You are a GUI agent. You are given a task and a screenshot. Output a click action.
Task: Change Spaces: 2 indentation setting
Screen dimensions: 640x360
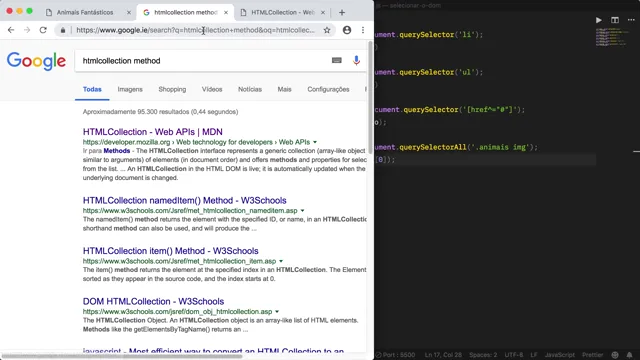[x=483, y=355]
